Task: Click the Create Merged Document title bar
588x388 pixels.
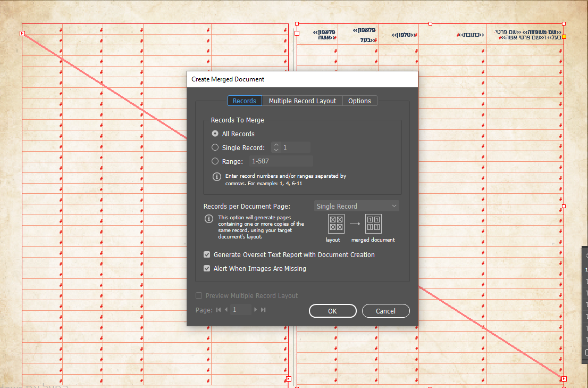Action: pos(303,79)
